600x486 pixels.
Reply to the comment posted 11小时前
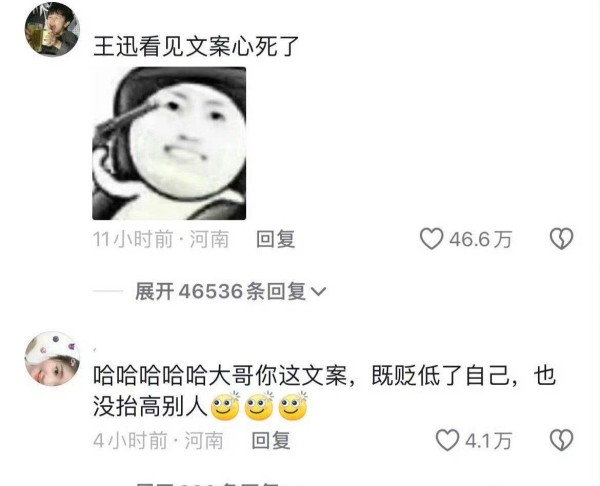click(276, 239)
